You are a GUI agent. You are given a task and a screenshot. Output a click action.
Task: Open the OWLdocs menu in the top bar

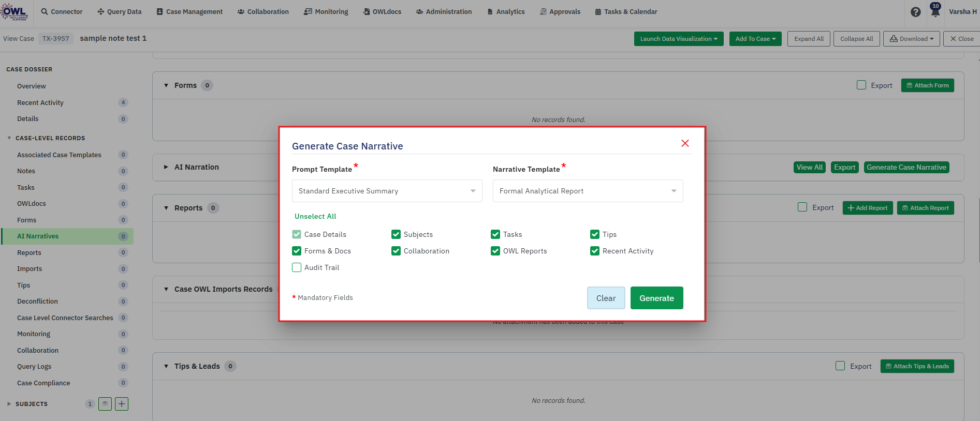coord(382,11)
